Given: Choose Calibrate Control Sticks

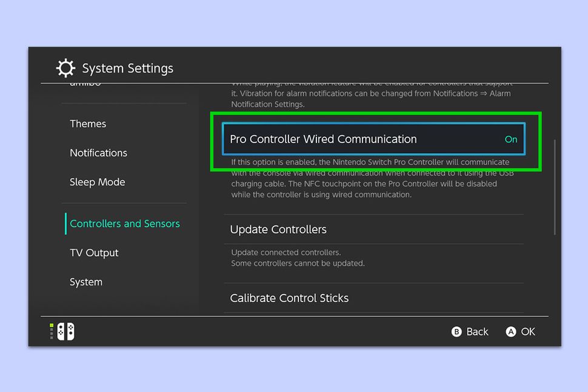Looking at the screenshot, I should [x=289, y=298].
